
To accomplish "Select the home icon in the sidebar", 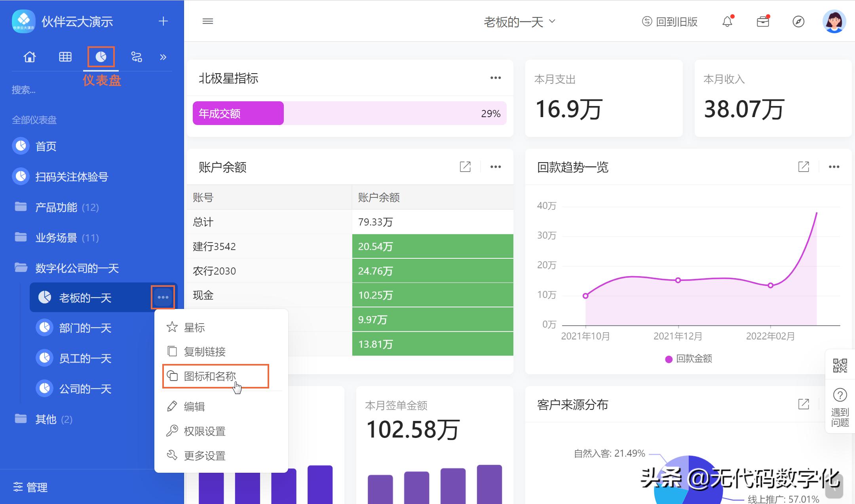I will 30,56.
